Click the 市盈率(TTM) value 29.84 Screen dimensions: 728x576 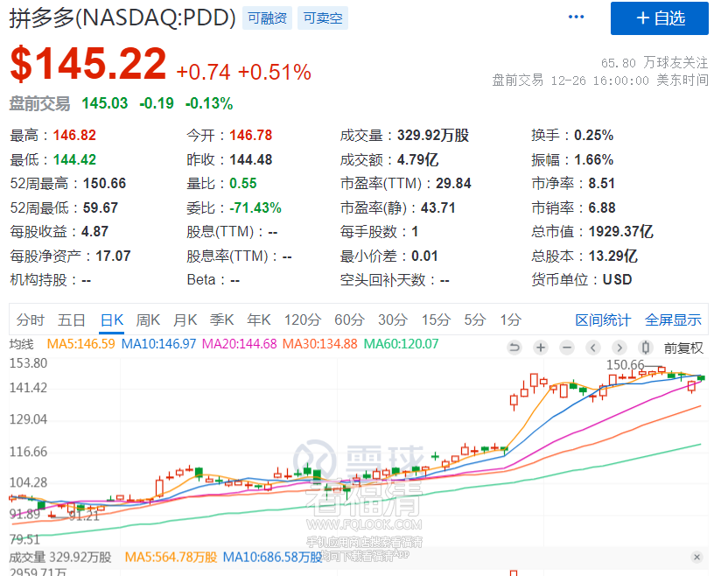[x=453, y=184]
